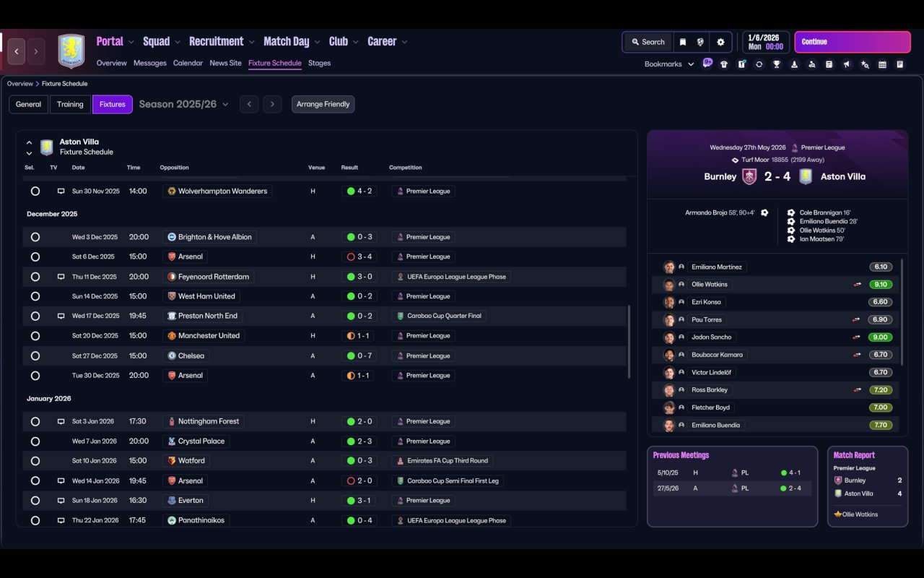Click the 5/10/25 previous meeting row
924x578 pixels.
click(x=732, y=473)
